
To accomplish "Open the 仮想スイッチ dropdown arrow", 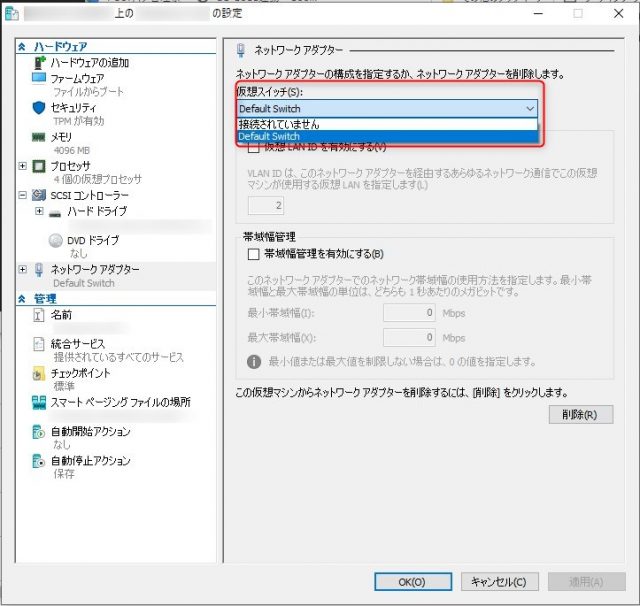I will (x=530, y=109).
